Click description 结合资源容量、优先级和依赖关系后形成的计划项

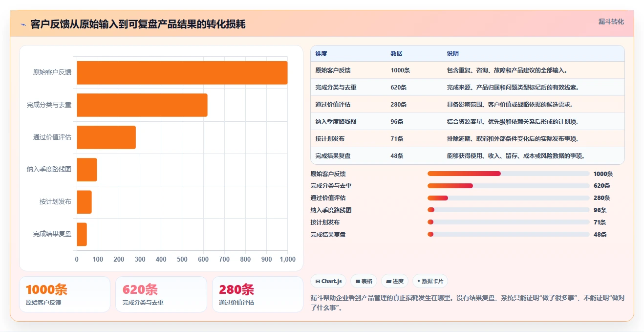513,122
